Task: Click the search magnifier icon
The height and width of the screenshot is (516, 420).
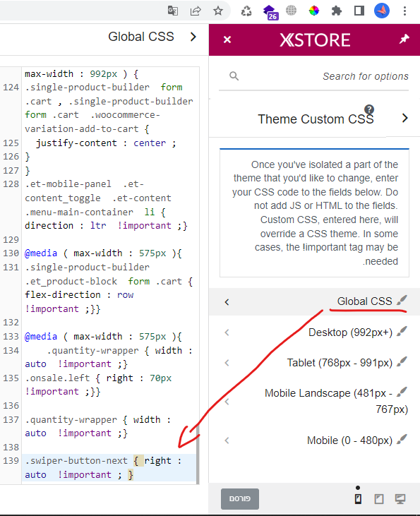Action: (234, 76)
